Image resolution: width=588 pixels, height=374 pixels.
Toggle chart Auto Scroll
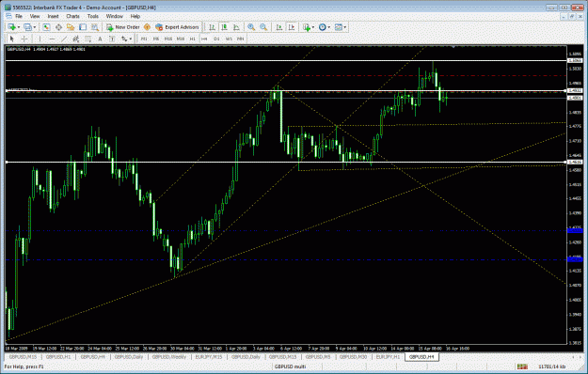pyautogui.click(x=279, y=27)
